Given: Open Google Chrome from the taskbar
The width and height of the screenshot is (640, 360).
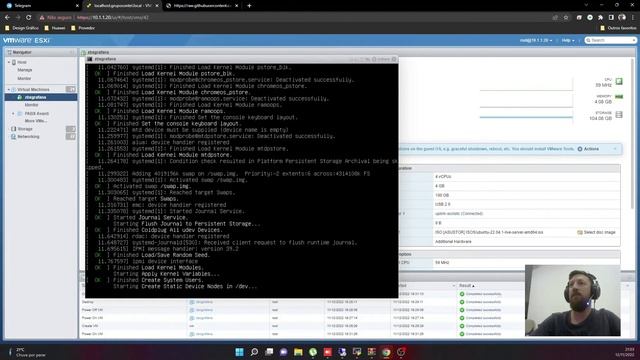Looking at the screenshot, I should (x=386, y=352).
